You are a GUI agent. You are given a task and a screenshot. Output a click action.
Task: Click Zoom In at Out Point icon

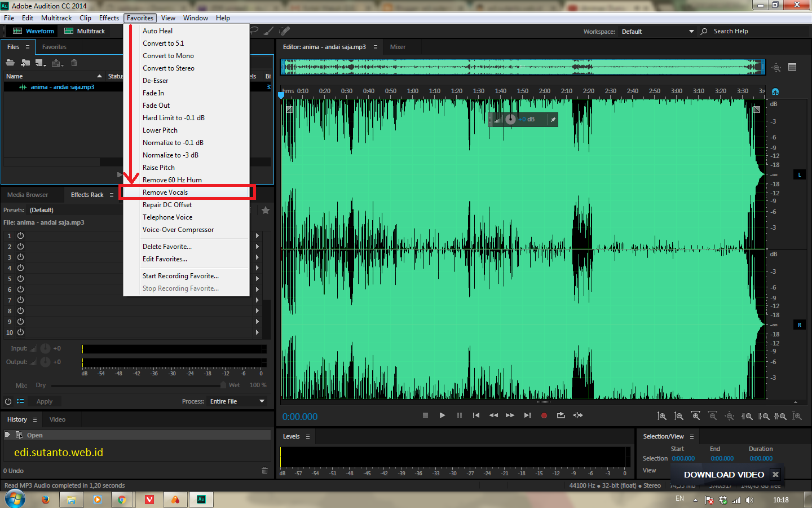pyautogui.click(x=764, y=416)
